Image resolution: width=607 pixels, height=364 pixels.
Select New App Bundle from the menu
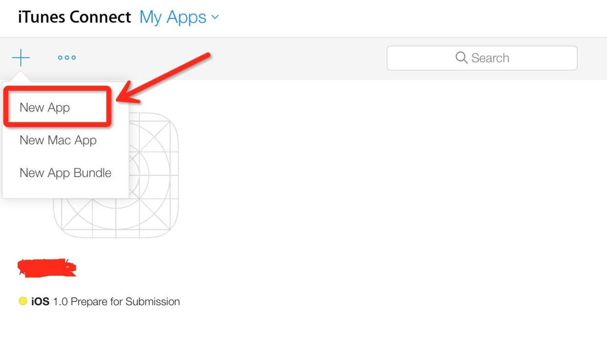click(x=65, y=173)
